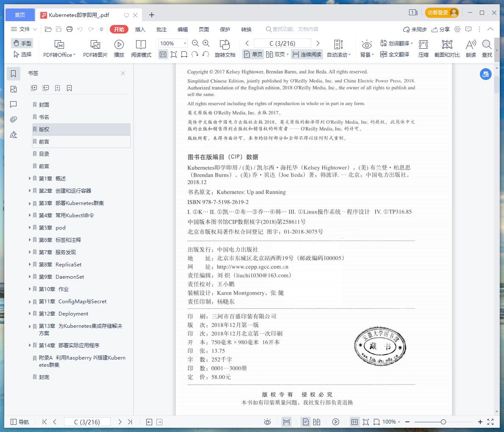Image resolution: width=504 pixels, height=432 pixels.
Task: Toggle 导航 navigation pane in status bar
Action: tap(20, 422)
